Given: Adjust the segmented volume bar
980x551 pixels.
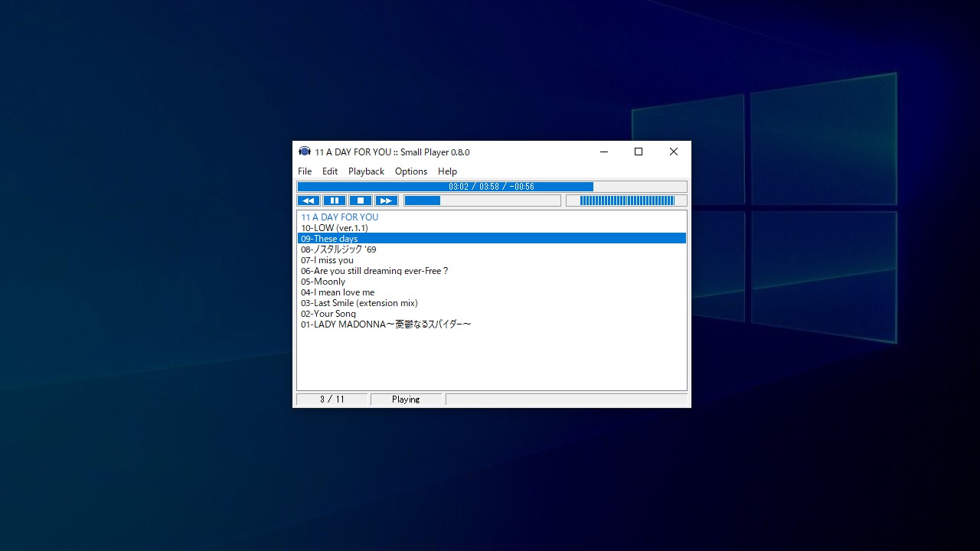Looking at the screenshot, I should coord(626,201).
